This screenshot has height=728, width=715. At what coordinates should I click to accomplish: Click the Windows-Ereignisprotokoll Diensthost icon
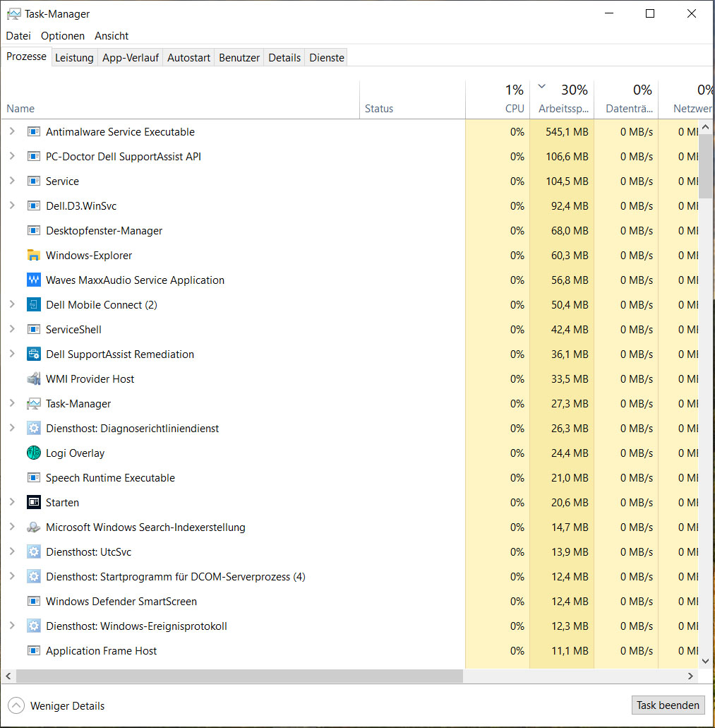click(33, 626)
